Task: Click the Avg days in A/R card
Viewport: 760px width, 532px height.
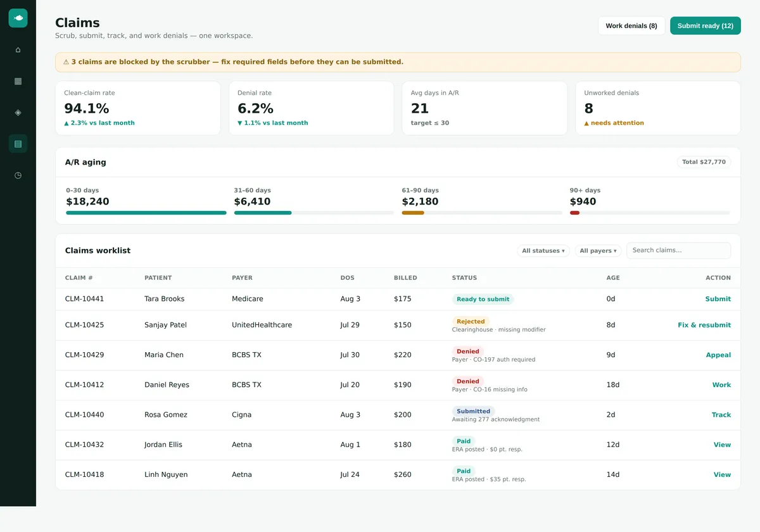Action: (484, 108)
